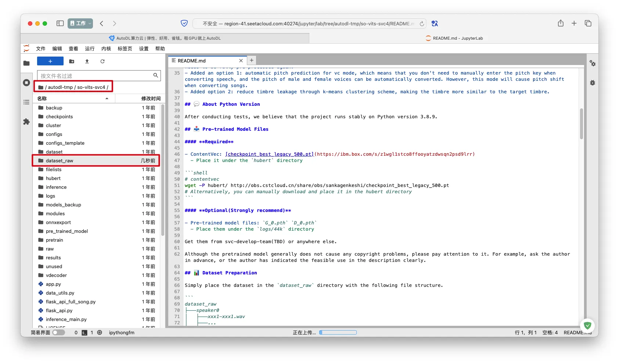This screenshot has width=619, height=364.
Task: Open the 设置 menu
Action: point(144,48)
